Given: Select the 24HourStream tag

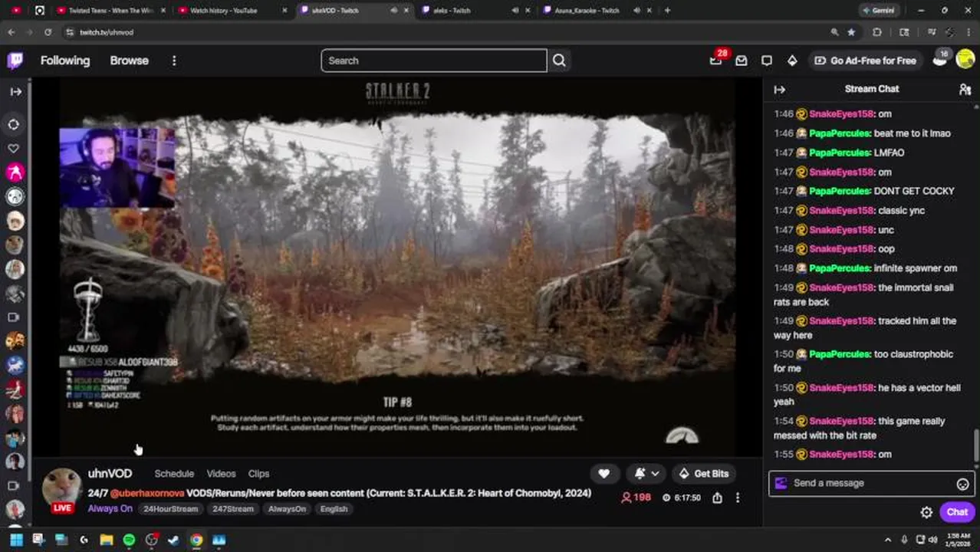Looking at the screenshot, I should point(170,509).
